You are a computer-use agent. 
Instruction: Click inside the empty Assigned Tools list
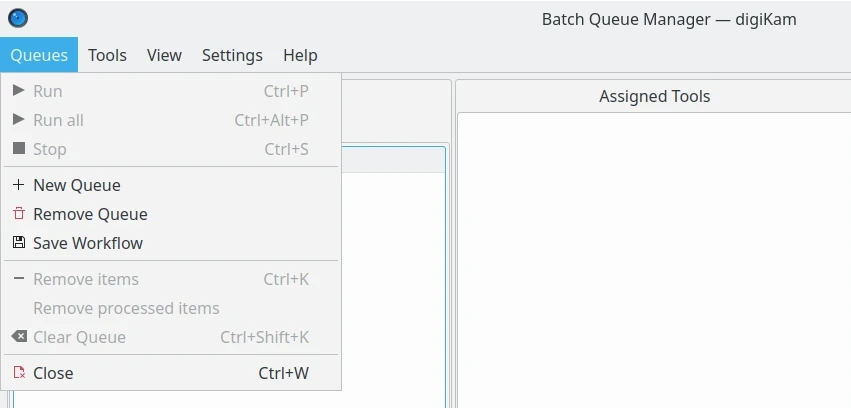coord(654,260)
